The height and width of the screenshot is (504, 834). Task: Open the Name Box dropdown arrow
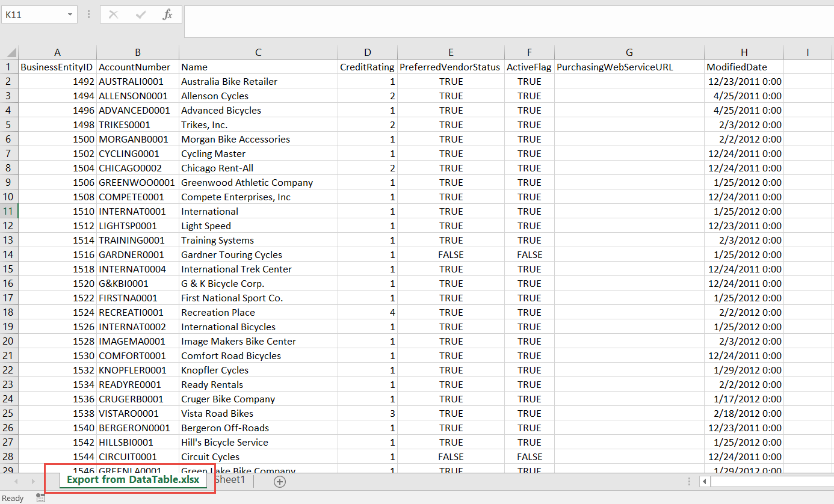click(70, 14)
